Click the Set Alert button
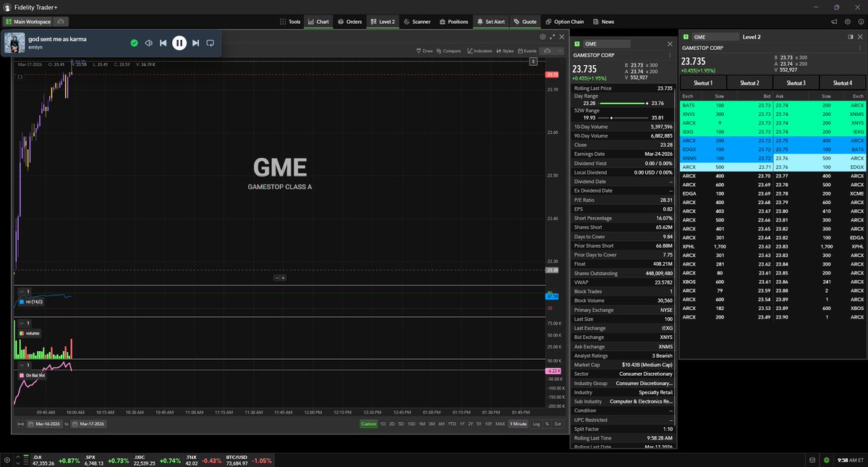Image resolution: width=868 pixels, height=467 pixels. pyautogui.click(x=491, y=22)
